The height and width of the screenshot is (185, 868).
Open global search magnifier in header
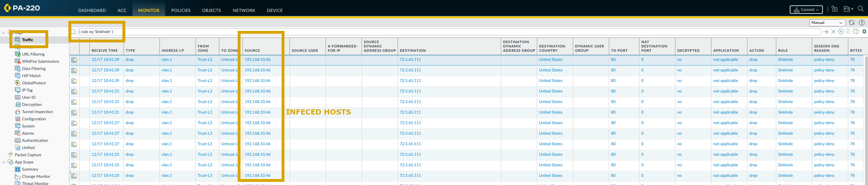tap(861, 9)
